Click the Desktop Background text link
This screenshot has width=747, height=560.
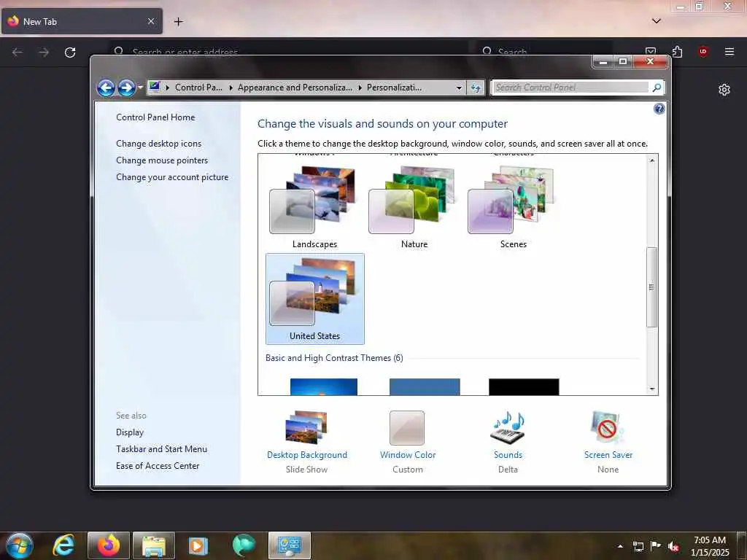[x=307, y=455]
